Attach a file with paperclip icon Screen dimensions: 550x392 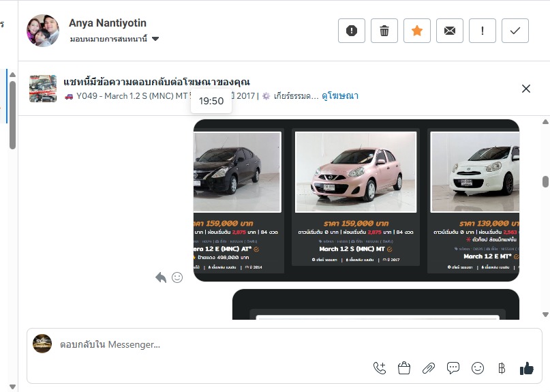[429, 368]
